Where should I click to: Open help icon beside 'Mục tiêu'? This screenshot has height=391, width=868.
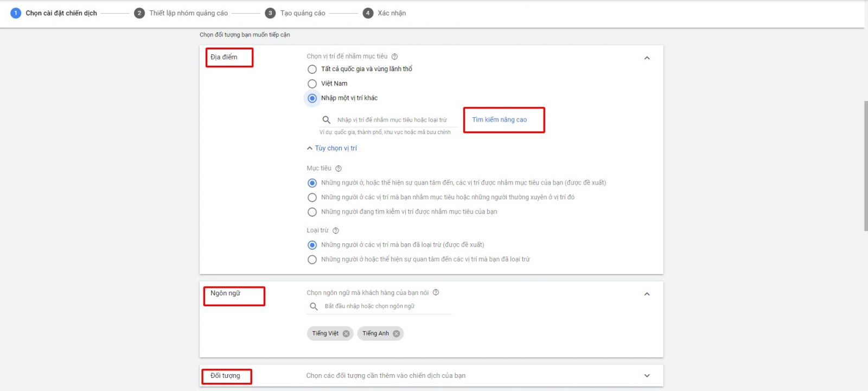pos(339,168)
